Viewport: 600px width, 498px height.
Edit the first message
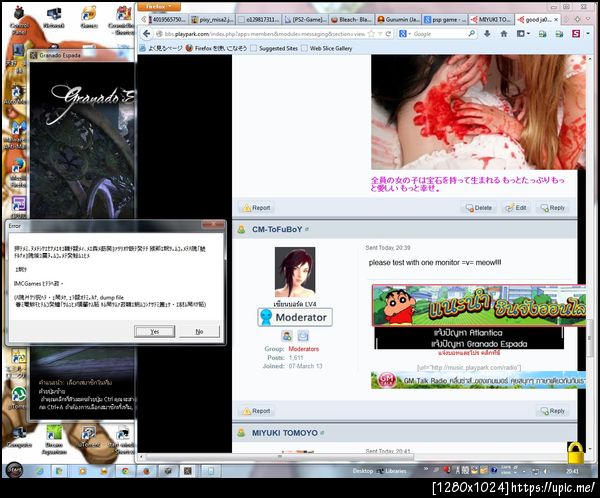(516, 208)
